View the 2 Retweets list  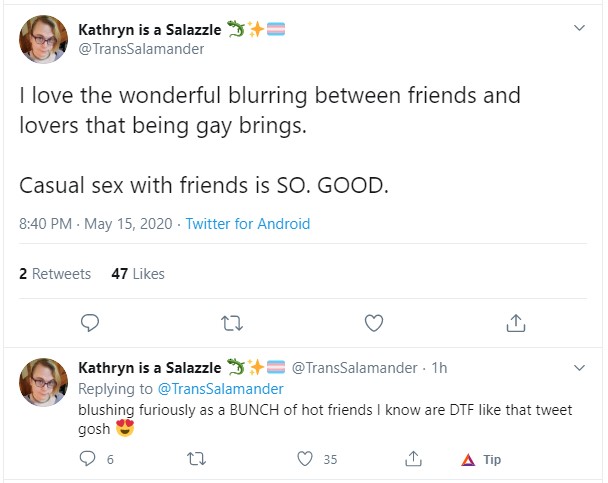pos(55,274)
